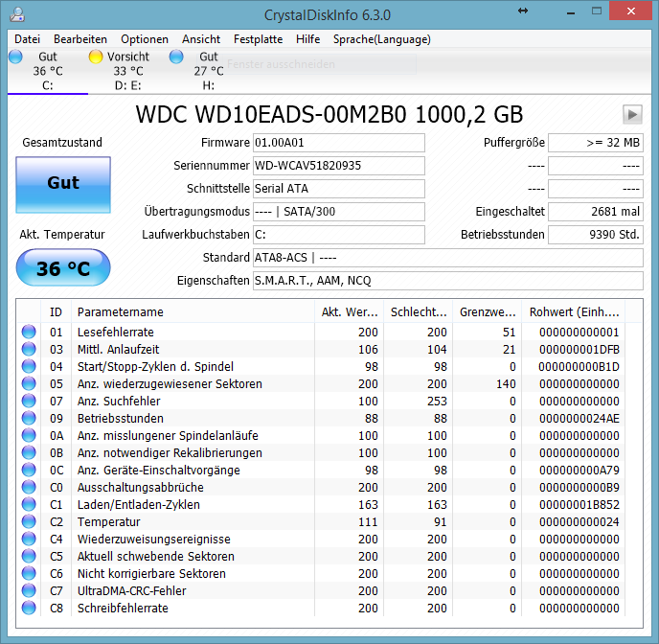Click status orb of C2 Temperatur row
The height and width of the screenshot is (644, 659).
point(29,521)
